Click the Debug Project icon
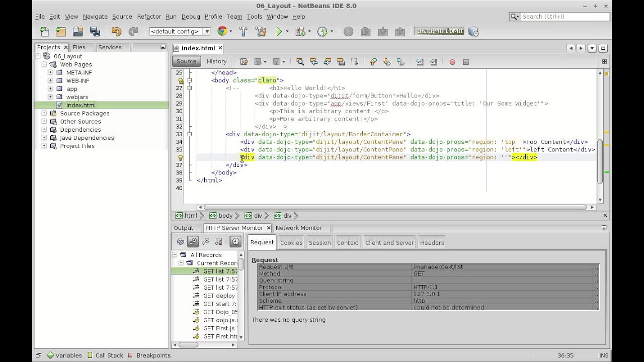The width and height of the screenshot is (644, 362). click(x=300, y=32)
